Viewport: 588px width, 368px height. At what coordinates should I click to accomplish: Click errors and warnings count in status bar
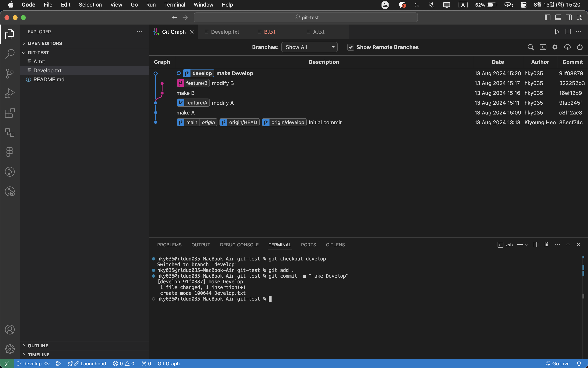(x=124, y=363)
